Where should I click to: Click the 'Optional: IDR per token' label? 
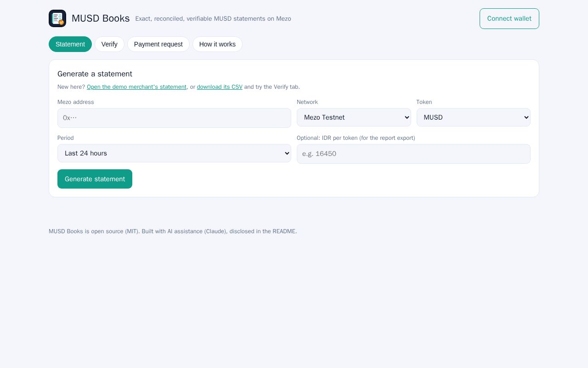pyautogui.click(x=356, y=138)
